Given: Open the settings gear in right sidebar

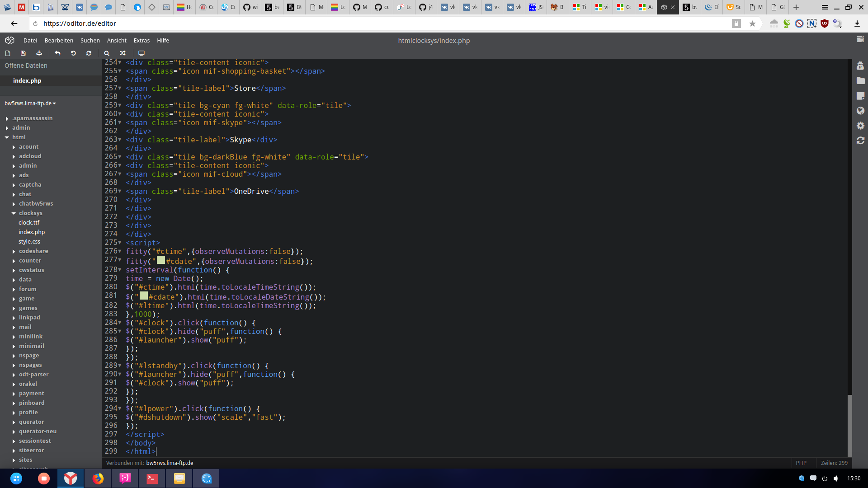Looking at the screenshot, I should point(860,126).
